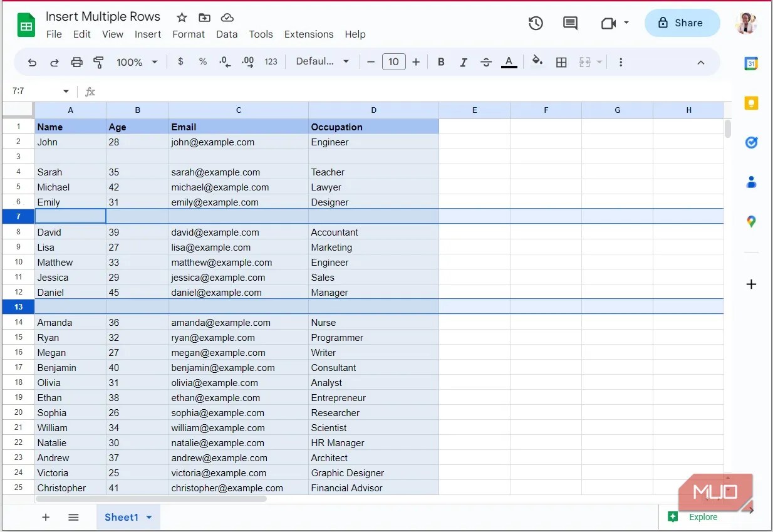Open version history
The height and width of the screenshot is (532, 773).
click(536, 23)
